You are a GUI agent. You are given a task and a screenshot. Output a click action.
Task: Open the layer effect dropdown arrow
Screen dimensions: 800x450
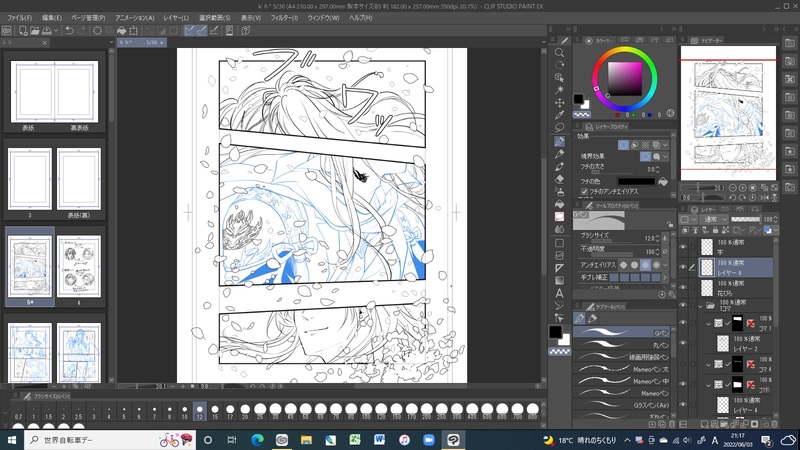665,145
